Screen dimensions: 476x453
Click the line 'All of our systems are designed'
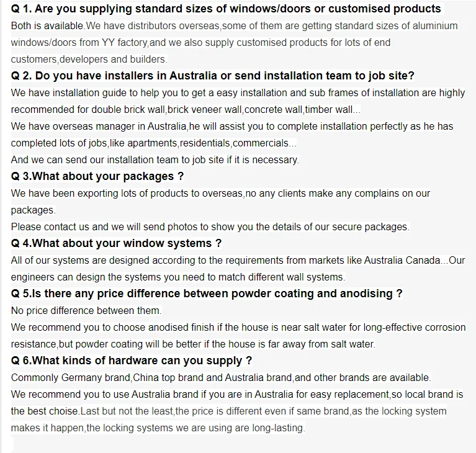click(x=238, y=260)
